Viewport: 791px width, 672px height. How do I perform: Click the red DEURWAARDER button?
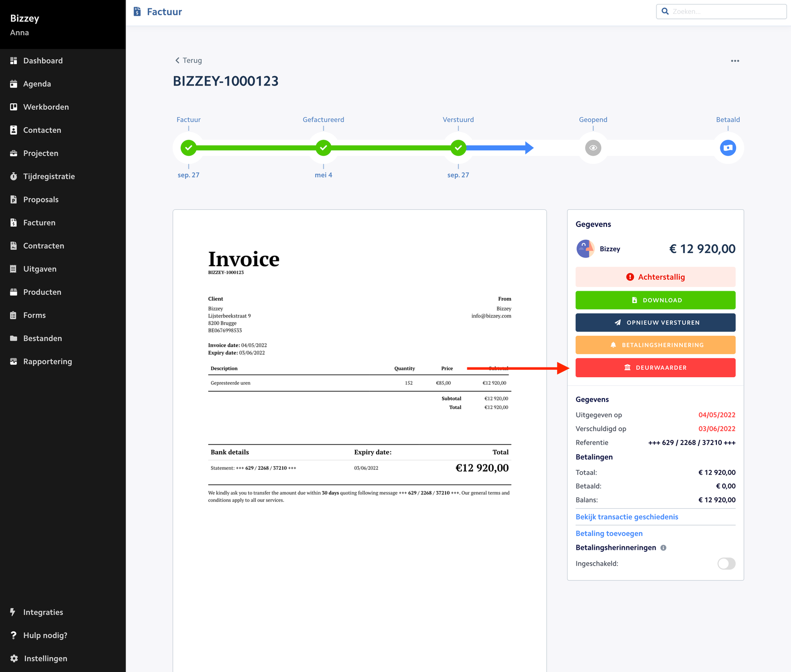click(x=656, y=368)
